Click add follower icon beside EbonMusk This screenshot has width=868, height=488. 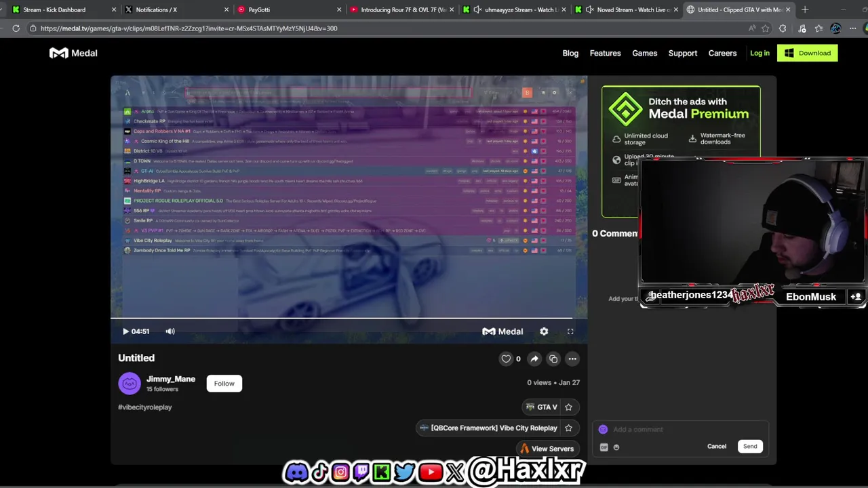(x=856, y=297)
